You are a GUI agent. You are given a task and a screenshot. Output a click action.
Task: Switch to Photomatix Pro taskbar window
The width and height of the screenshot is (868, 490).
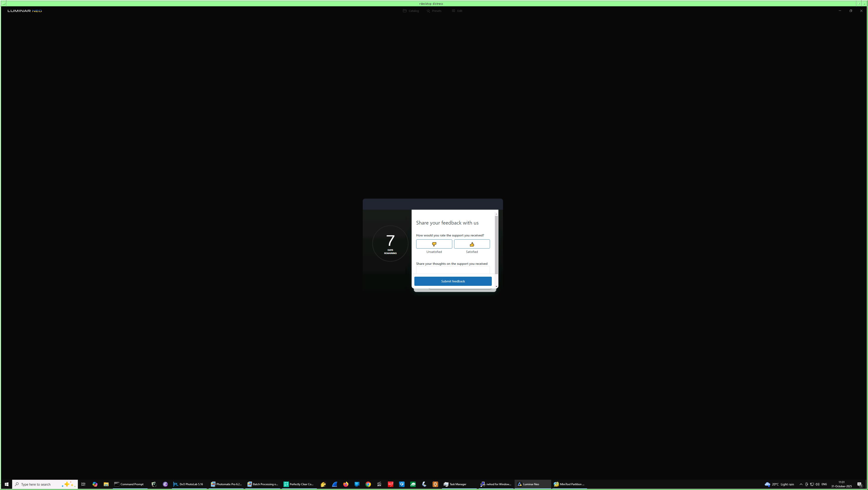coord(226,484)
